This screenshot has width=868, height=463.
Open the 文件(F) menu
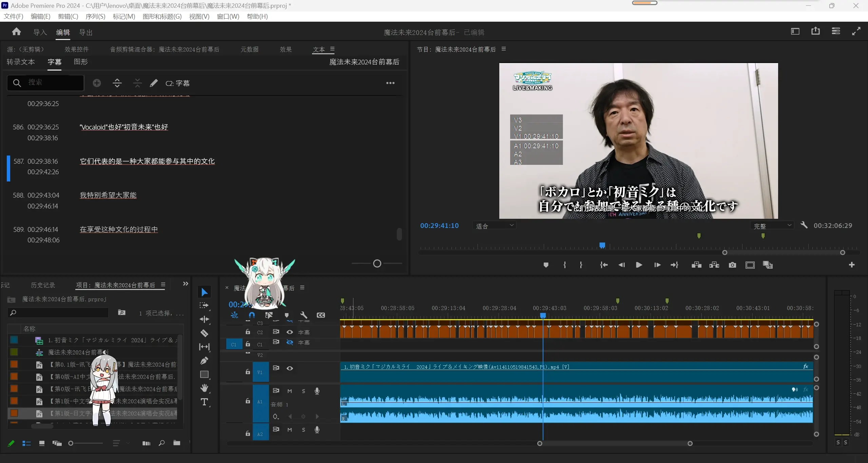pyautogui.click(x=13, y=16)
